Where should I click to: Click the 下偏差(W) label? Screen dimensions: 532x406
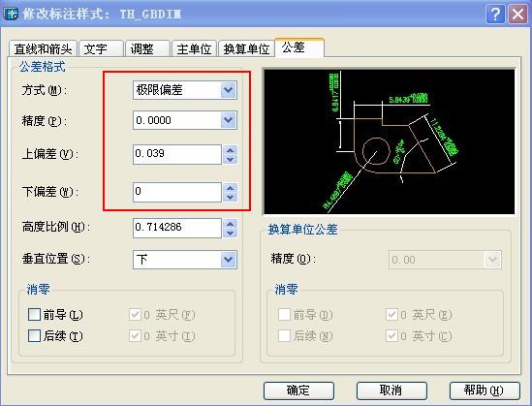coord(49,192)
